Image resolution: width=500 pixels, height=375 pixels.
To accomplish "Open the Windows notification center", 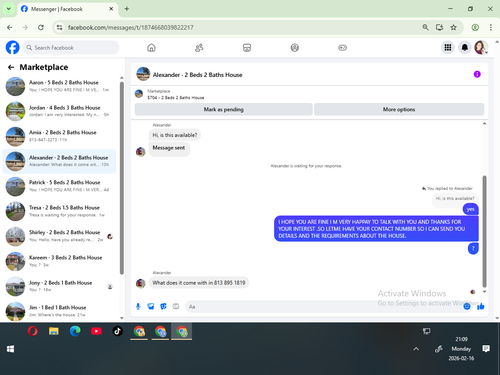I will pyautogui.click(x=486, y=349).
